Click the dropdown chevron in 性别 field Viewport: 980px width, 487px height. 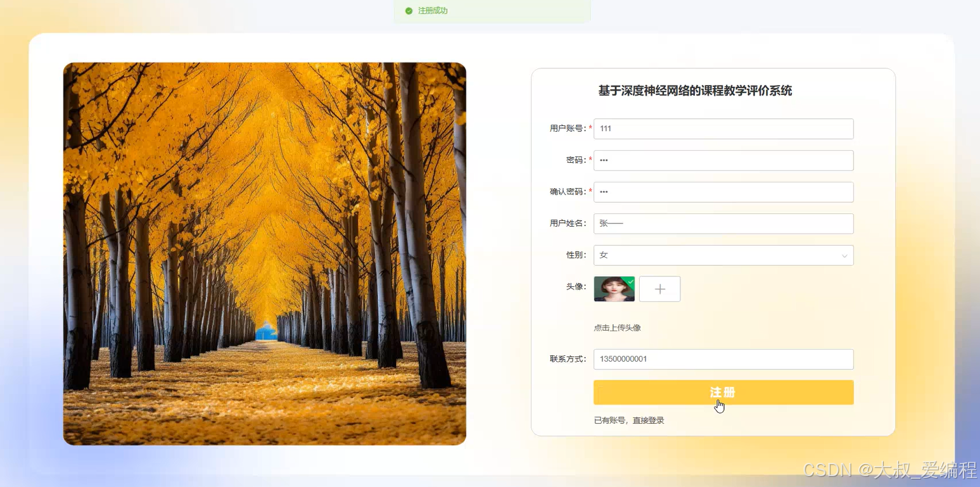(844, 256)
